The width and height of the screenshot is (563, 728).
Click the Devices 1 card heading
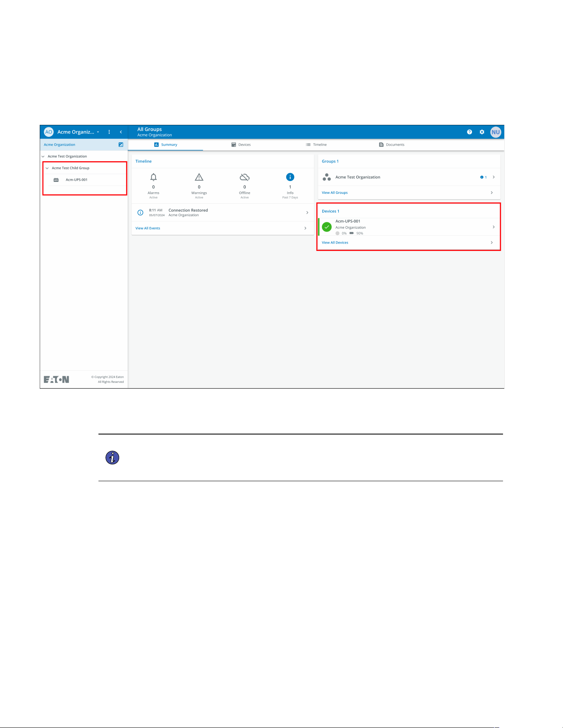tap(331, 211)
